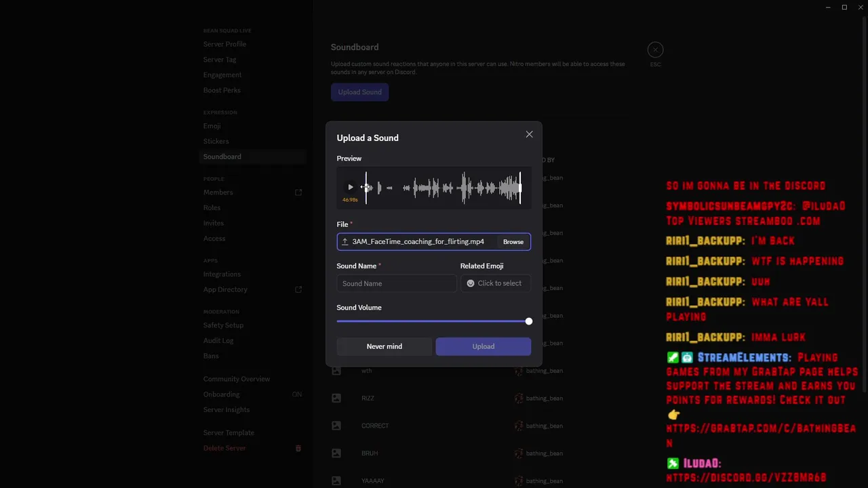This screenshot has width=868, height=488.
Task: Click the ESC close circle of settings
Action: coord(655,49)
